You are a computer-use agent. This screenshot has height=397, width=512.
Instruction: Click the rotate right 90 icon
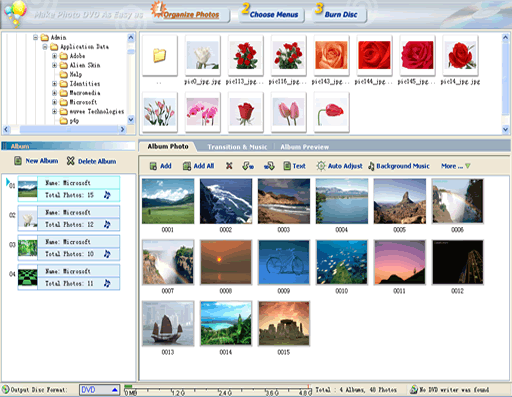pyautogui.click(x=269, y=166)
